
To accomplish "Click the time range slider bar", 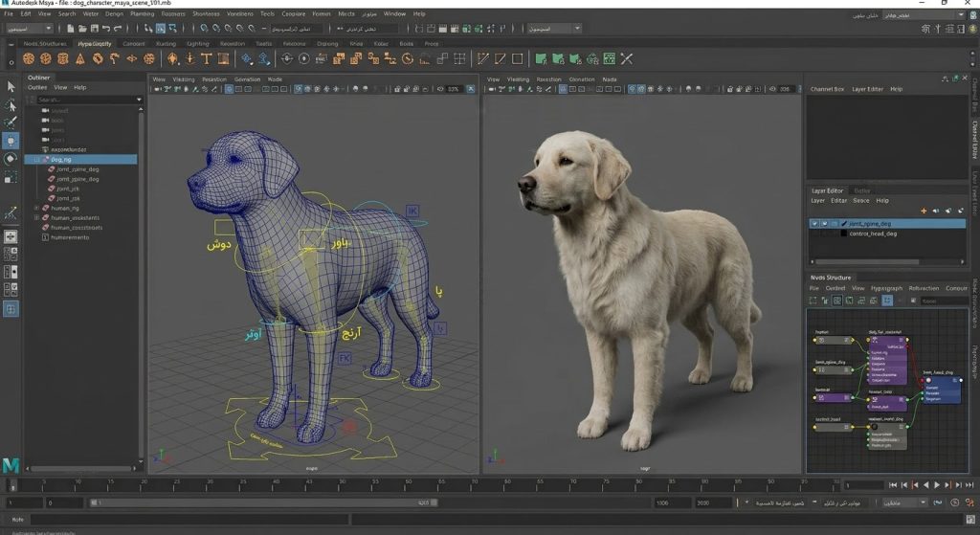I will coord(264,502).
